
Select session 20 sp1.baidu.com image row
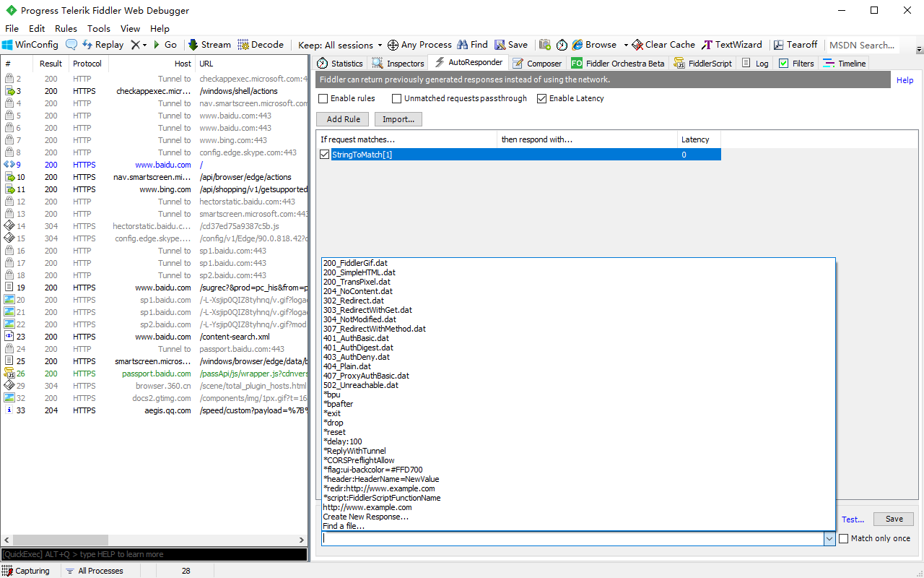(154, 300)
